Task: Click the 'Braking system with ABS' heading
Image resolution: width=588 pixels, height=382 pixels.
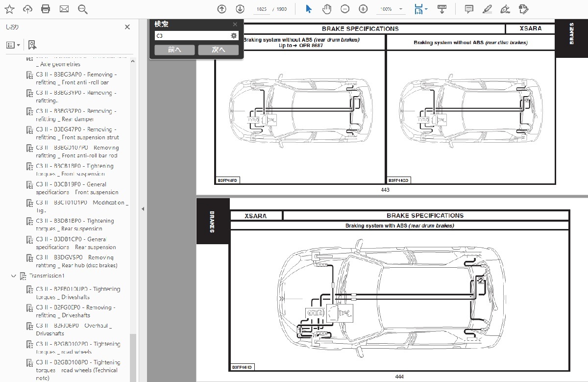Action: click(x=399, y=226)
